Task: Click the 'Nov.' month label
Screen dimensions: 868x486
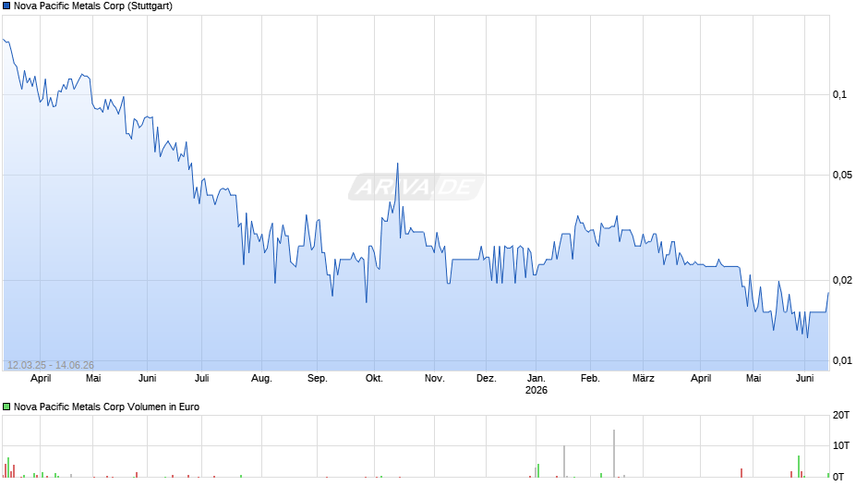Action: [435, 378]
